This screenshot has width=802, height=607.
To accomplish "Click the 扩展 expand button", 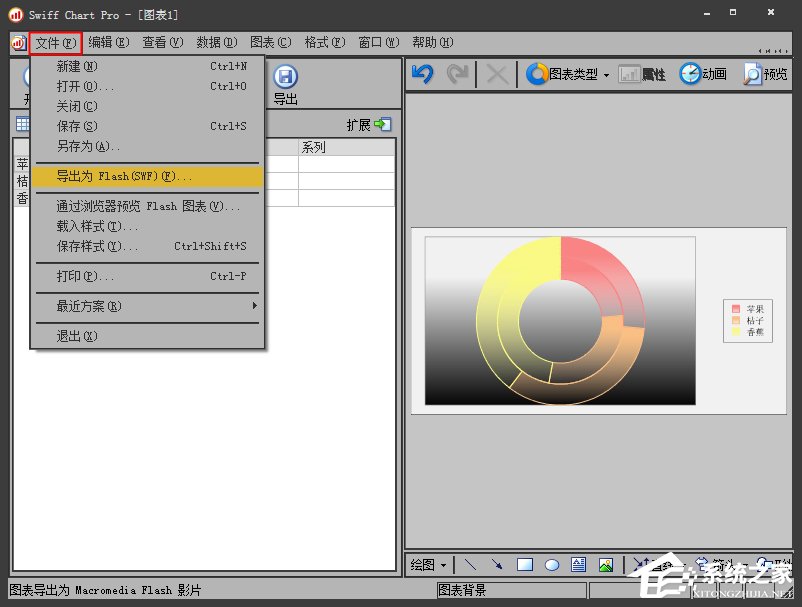I will pyautogui.click(x=369, y=125).
